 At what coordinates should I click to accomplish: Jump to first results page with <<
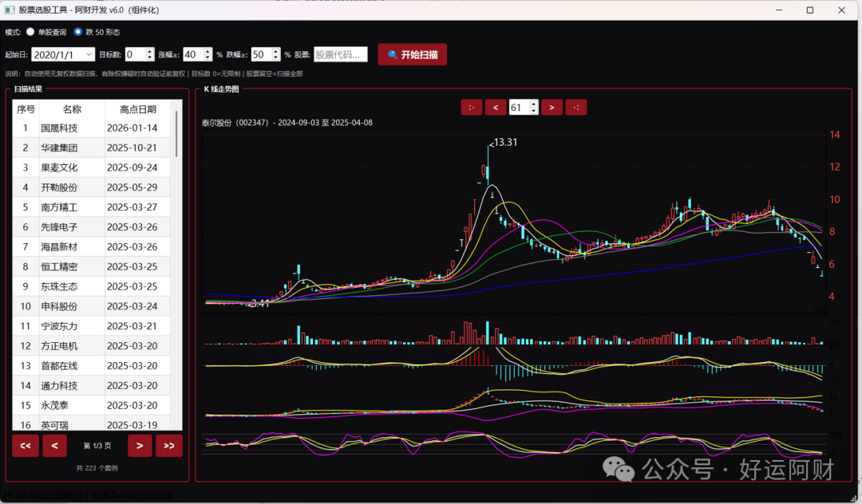click(26, 446)
